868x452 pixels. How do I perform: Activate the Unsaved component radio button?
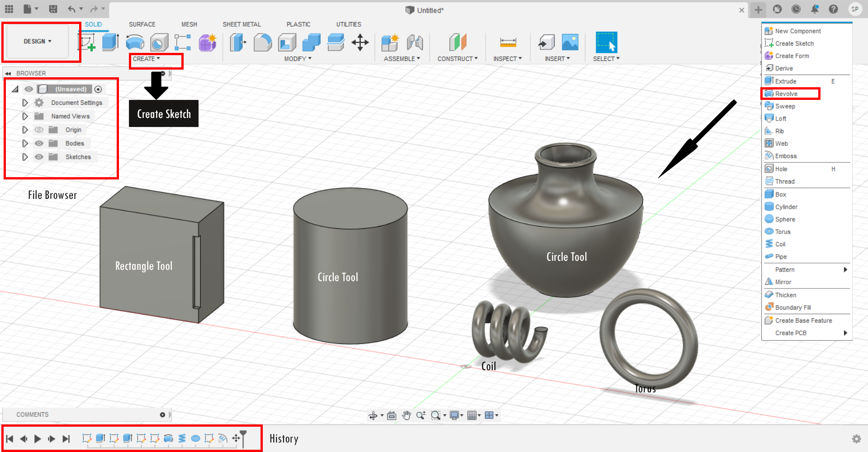pyautogui.click(x=98, y=89)
